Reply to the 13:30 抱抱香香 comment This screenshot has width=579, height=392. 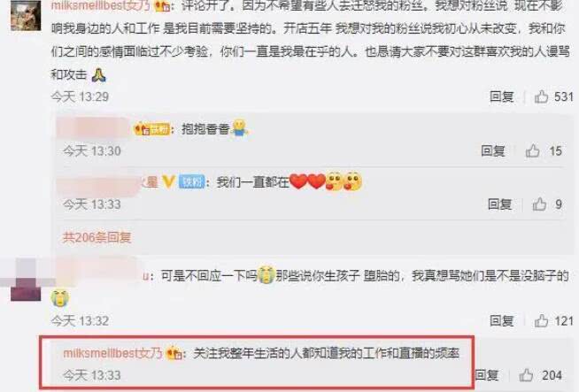point(493,151)
